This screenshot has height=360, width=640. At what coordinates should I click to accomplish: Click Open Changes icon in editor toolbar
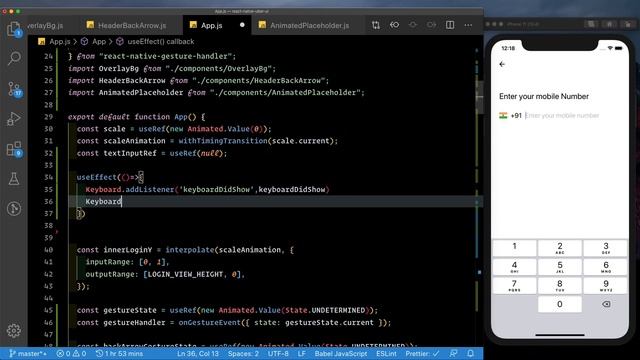click(376, 25)
